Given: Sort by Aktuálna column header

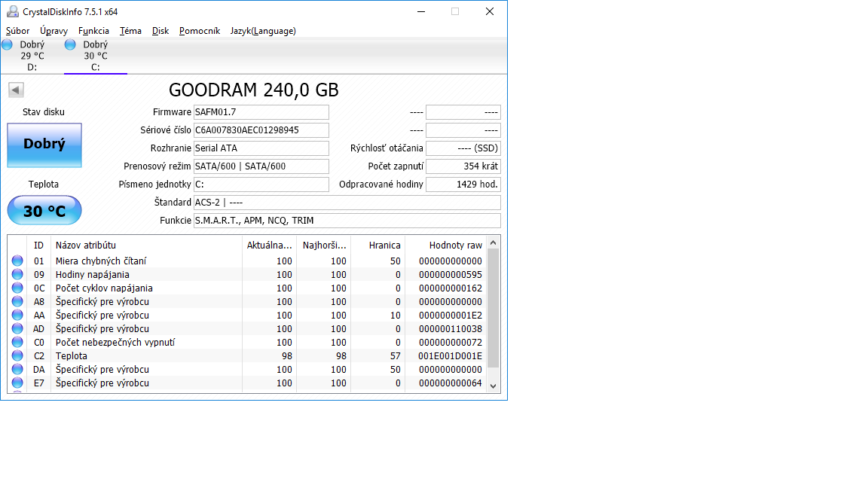Looking at the screenshot, I should coord(269,245).
